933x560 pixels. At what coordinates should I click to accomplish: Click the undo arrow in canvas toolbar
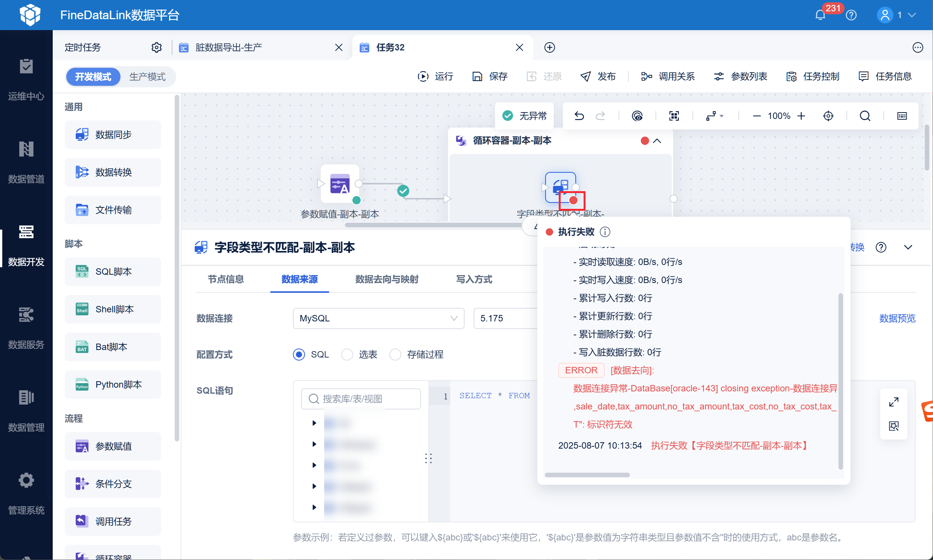579,116
